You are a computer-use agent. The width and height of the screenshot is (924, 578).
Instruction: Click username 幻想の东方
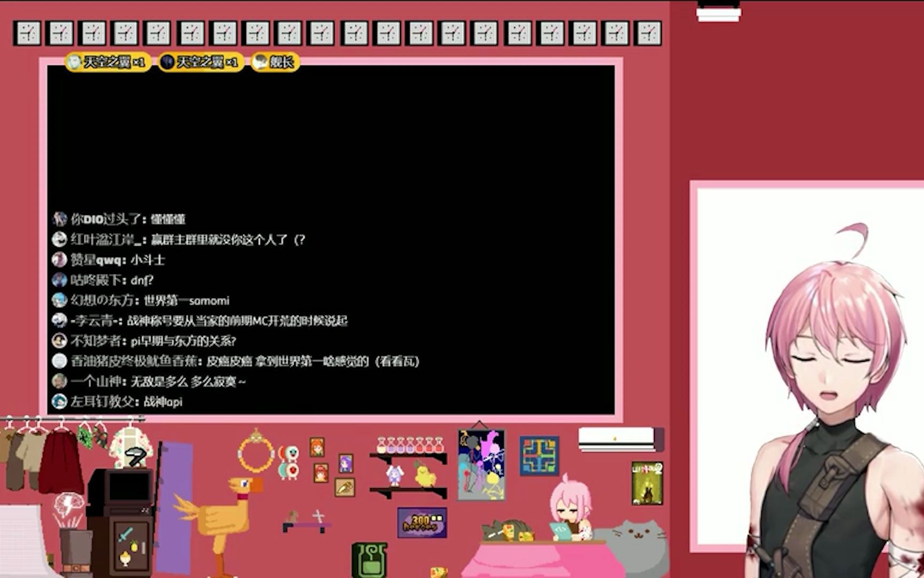pos(102,300)
